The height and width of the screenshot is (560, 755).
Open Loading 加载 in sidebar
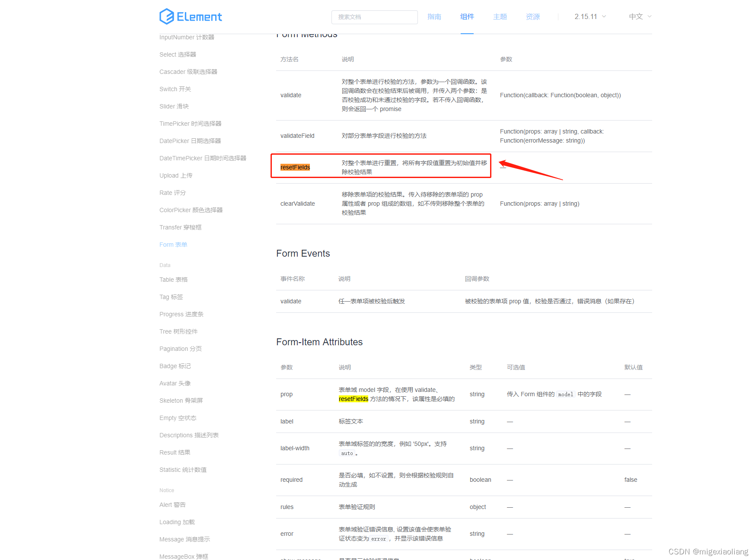point(177,522)
